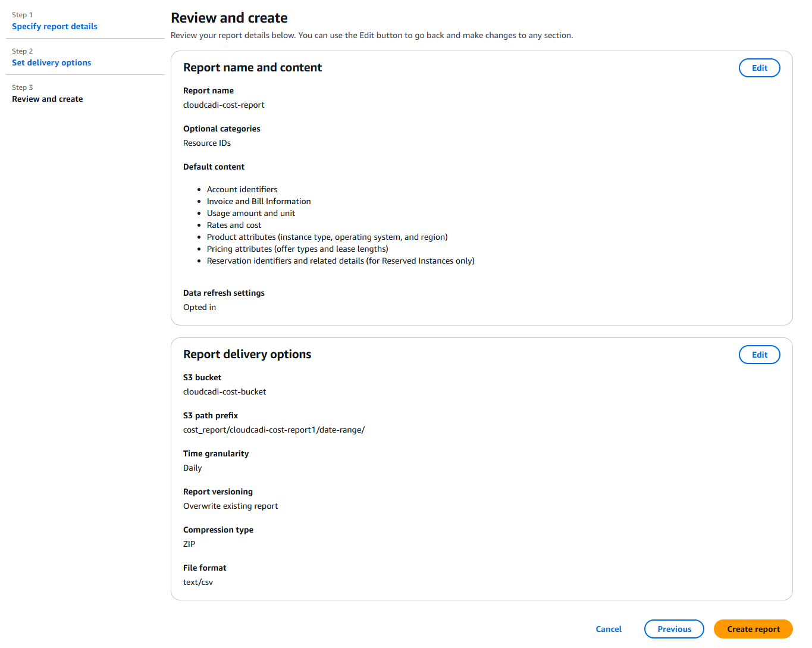Image resolution: width=812 pixels, height=648 pixels.
Task: Click the ZIP compression type value
Action: point(189,544)
